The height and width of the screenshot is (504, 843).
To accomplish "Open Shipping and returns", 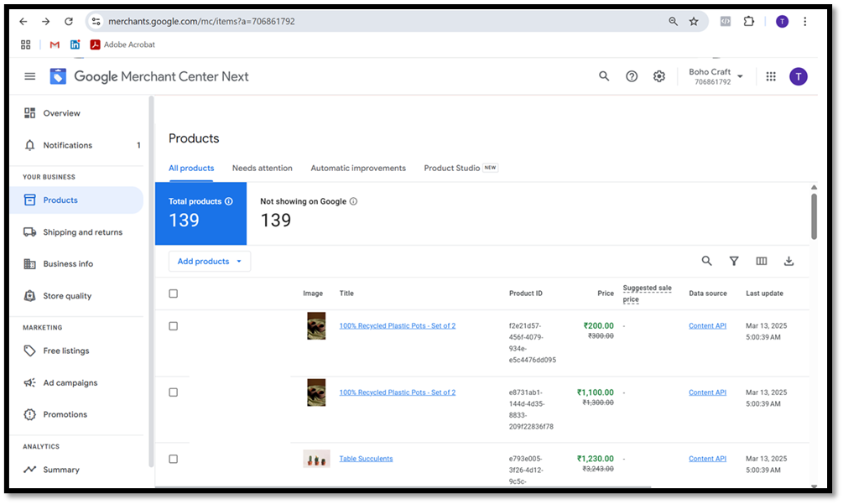I will click(76, 232).
